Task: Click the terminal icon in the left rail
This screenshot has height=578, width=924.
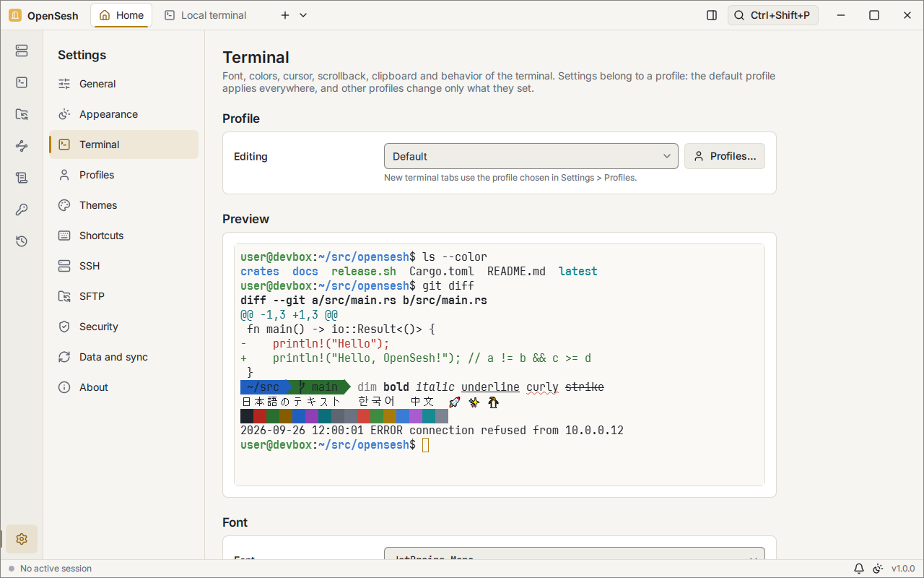Action: pyautogui.click(x=22, y=82)
